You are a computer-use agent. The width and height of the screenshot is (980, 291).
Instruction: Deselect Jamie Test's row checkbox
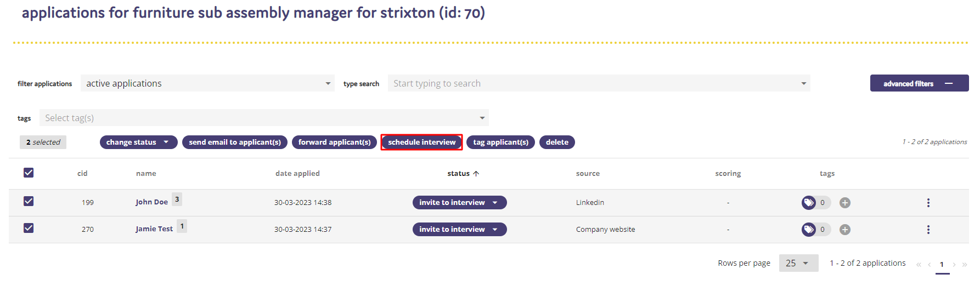click(29, 228)
